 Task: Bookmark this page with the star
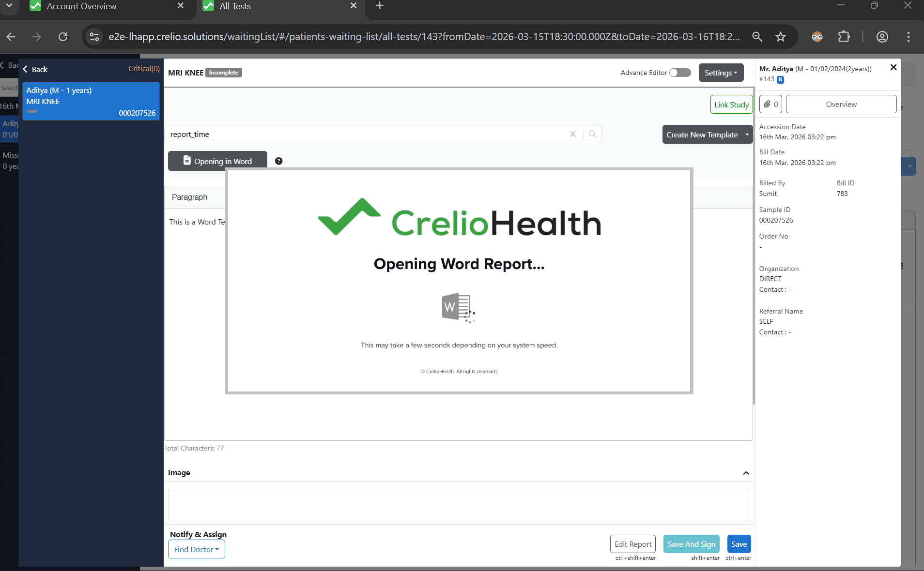point(780,37)
